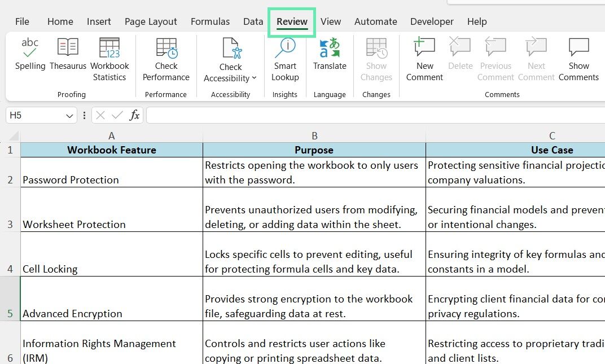
Task: Click cell 'Prevents unauthorized users from modifying'
Action: click(314, 209)
